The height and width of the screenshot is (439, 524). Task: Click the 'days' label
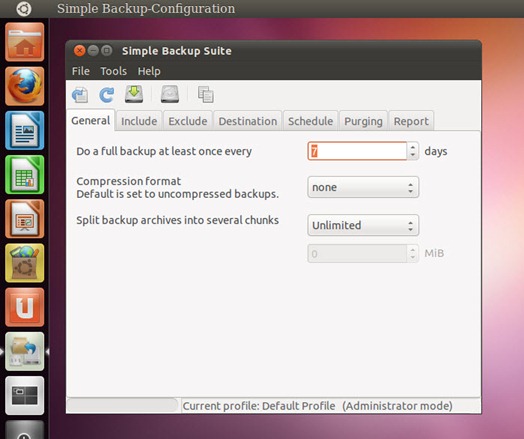436,151
